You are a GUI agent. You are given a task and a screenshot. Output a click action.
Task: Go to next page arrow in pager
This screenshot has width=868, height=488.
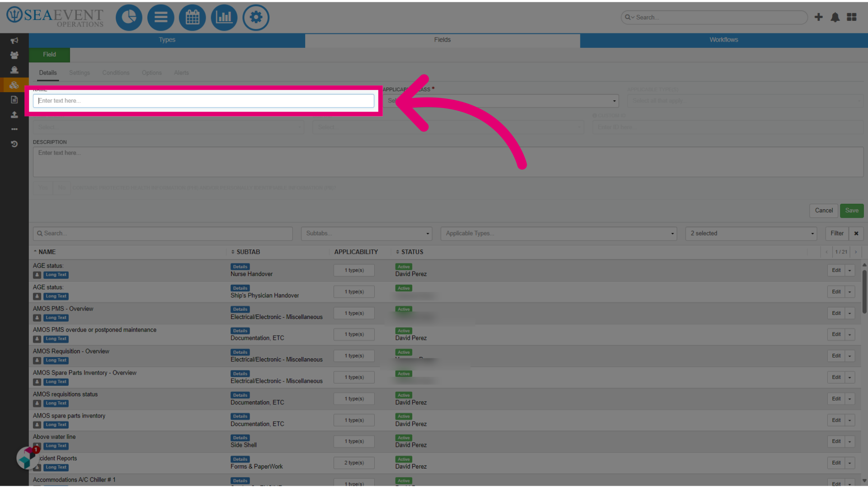856,252
